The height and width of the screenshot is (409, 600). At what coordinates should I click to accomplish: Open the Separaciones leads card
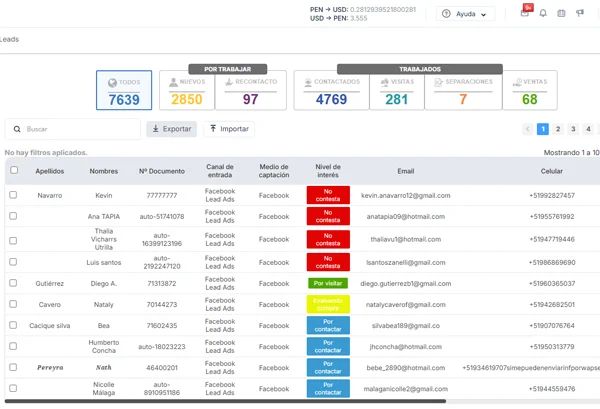click(x=463, y=91)
